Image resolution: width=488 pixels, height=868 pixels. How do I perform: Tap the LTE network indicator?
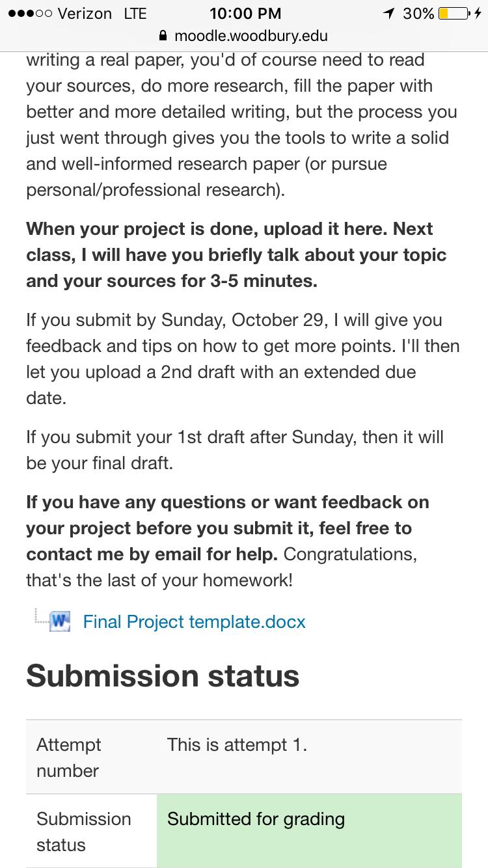tap(135, 13)
